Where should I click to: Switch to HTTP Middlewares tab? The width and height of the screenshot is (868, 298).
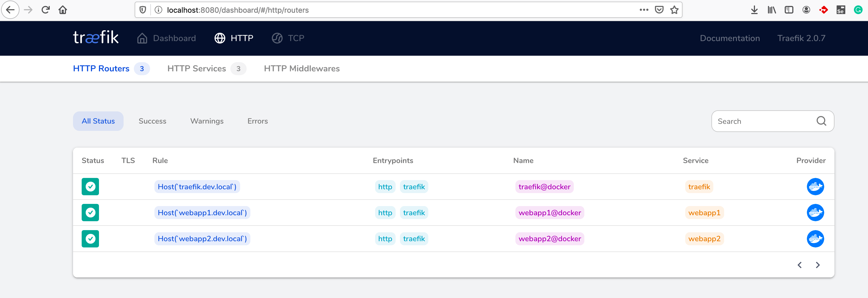[302, 68]
